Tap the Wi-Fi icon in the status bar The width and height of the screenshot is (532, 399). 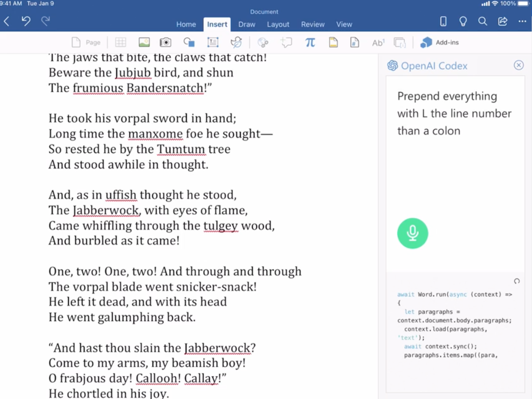494,4
